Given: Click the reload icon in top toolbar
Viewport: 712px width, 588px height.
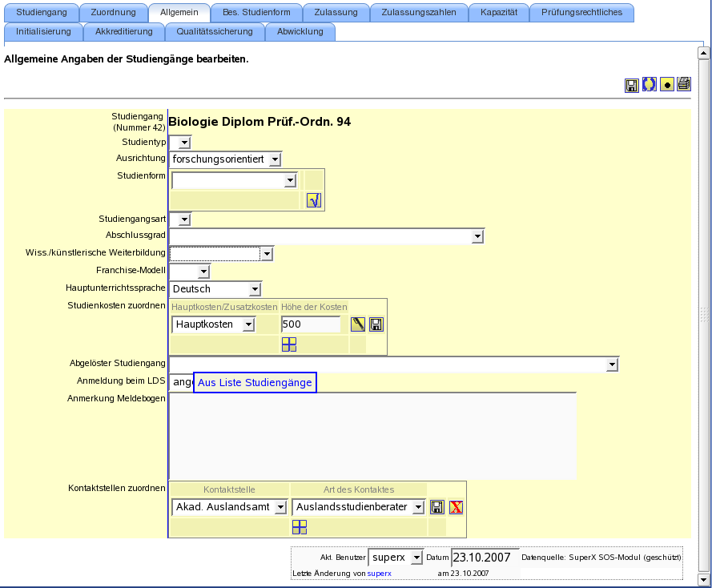Looking at the screenshot, I should [649, 84].
